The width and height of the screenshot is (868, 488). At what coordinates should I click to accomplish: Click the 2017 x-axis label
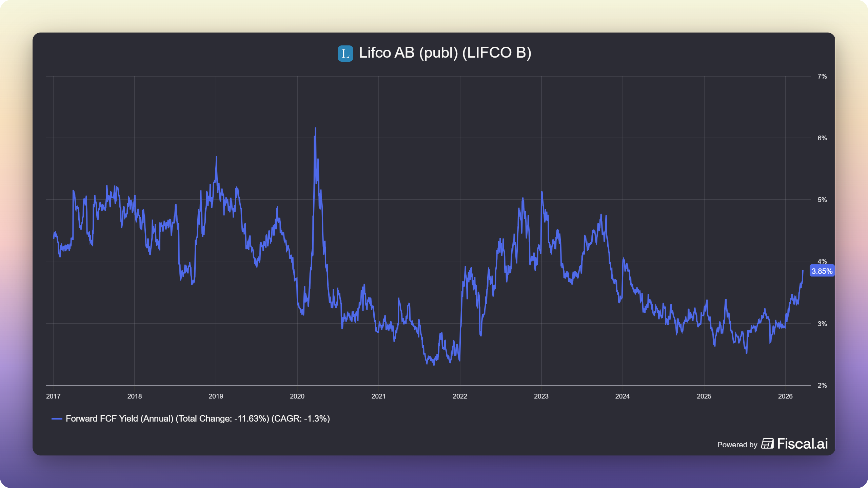click(x=53, y=396)
